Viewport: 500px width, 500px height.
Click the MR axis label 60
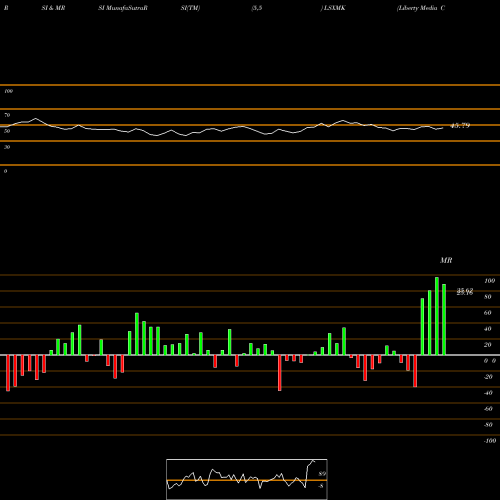pyautogui.click(x=488, y=313)
